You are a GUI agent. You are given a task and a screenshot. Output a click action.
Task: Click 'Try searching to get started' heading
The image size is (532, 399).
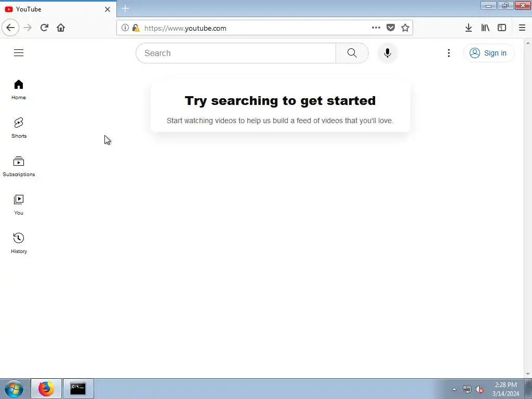tap(280, 101)
